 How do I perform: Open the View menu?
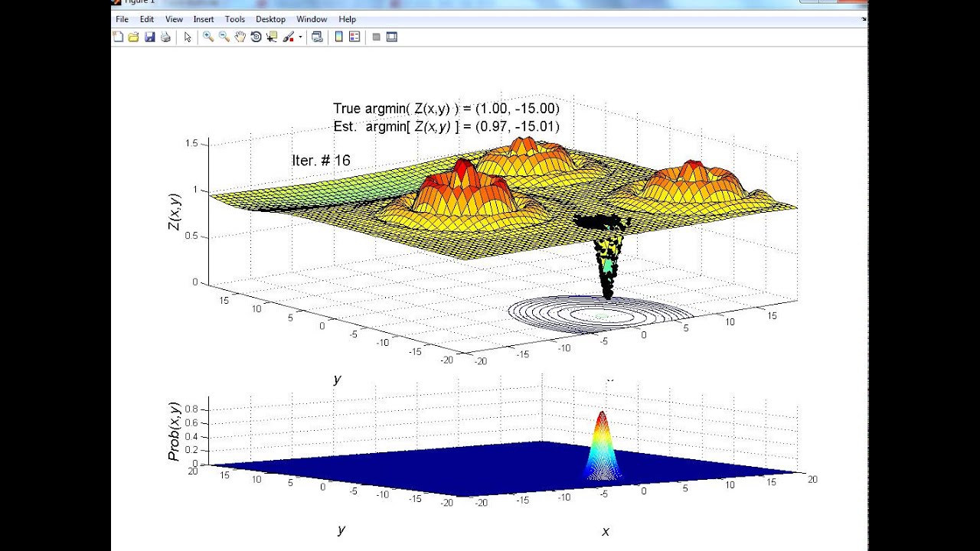[174, 19]
